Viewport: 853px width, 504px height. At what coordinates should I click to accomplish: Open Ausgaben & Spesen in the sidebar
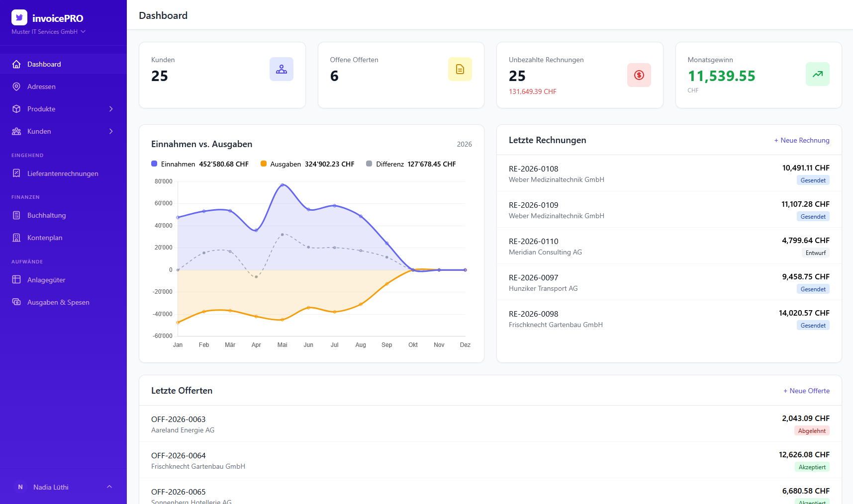(x=63, y=302)
